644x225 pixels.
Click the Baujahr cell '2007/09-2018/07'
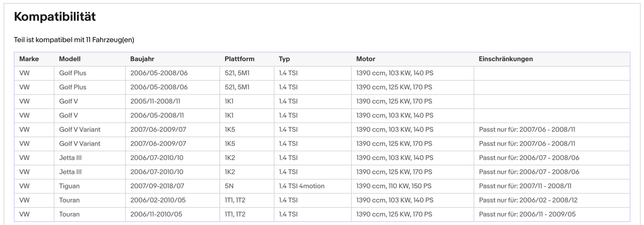[x=157, y=186]
